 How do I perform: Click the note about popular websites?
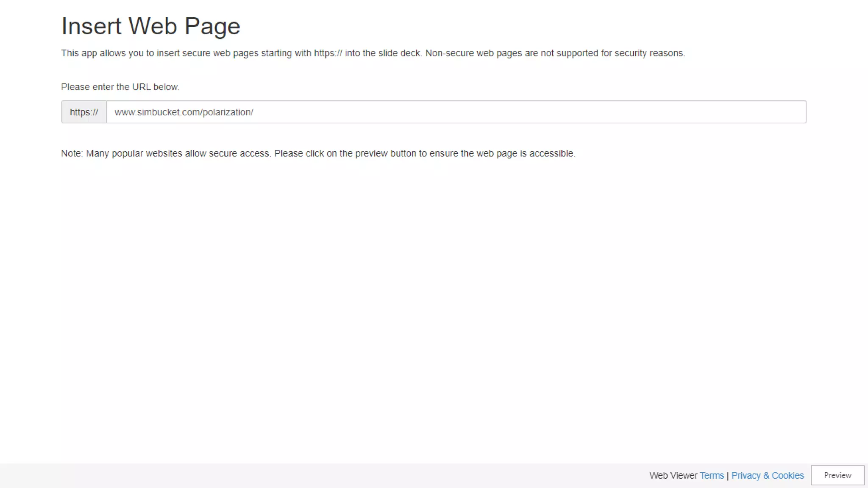click(x=318, y=153)
